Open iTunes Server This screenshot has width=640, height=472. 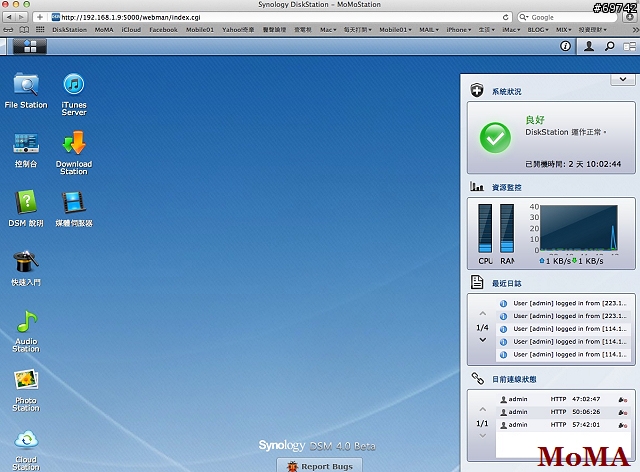pyautogui.click(x=74, y=94)
